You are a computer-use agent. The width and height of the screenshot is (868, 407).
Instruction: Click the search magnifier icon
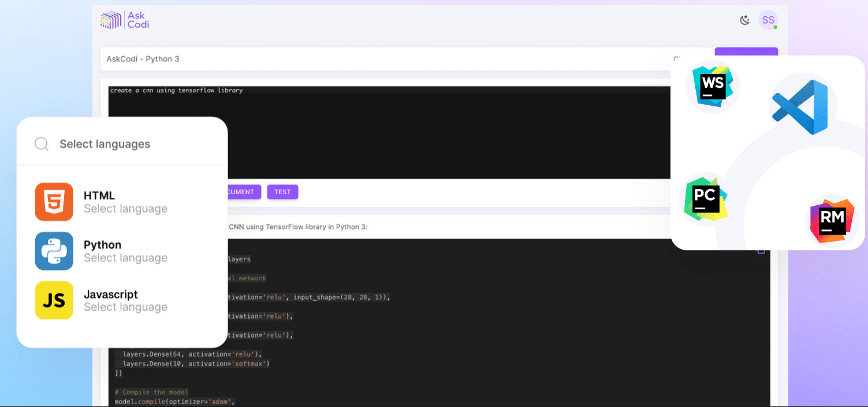click(x=42, y=144)
